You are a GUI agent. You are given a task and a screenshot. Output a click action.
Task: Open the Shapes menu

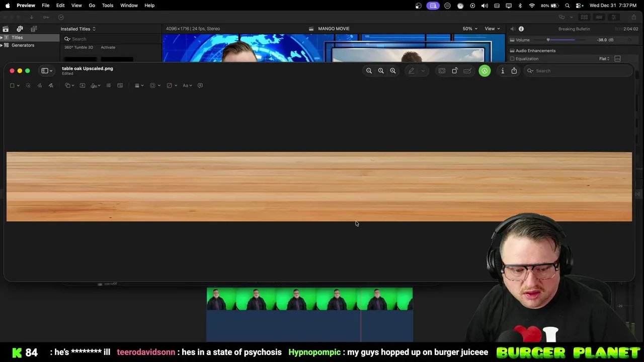tap(69, 85)
